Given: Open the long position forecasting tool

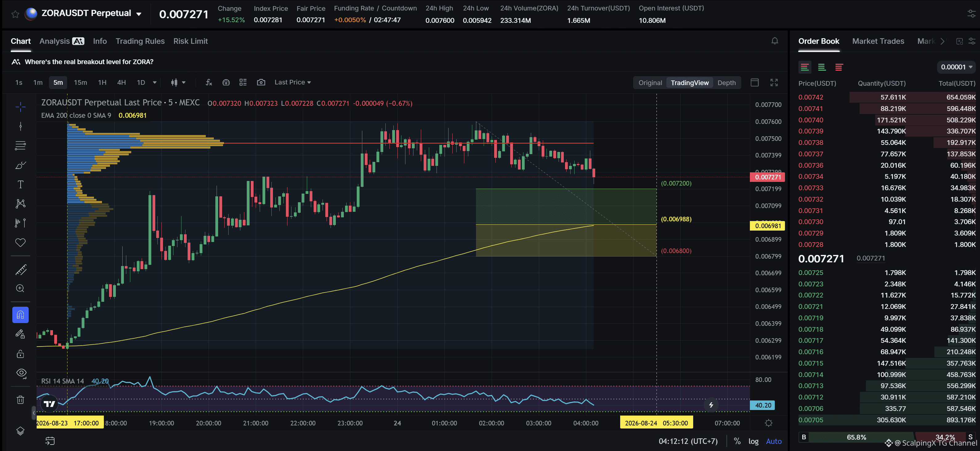Looking at the screenshot, I should pyautogui.click(x=21, y=223).
